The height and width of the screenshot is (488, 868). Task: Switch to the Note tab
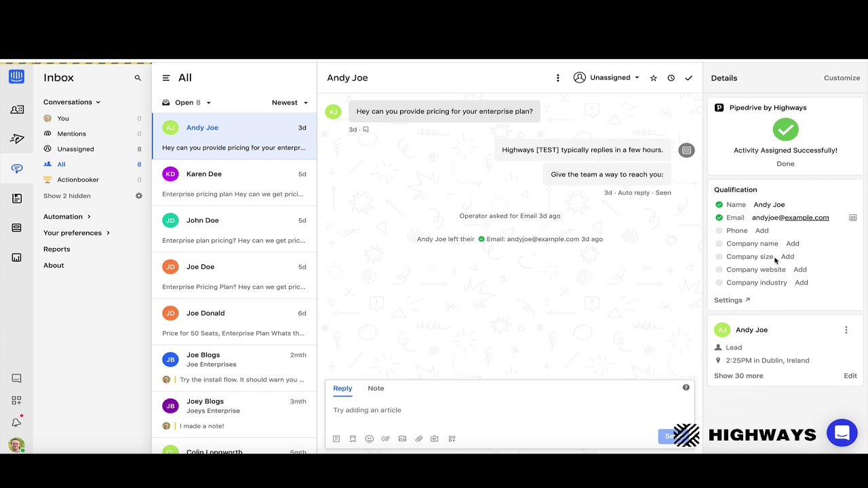click(376, 388)
